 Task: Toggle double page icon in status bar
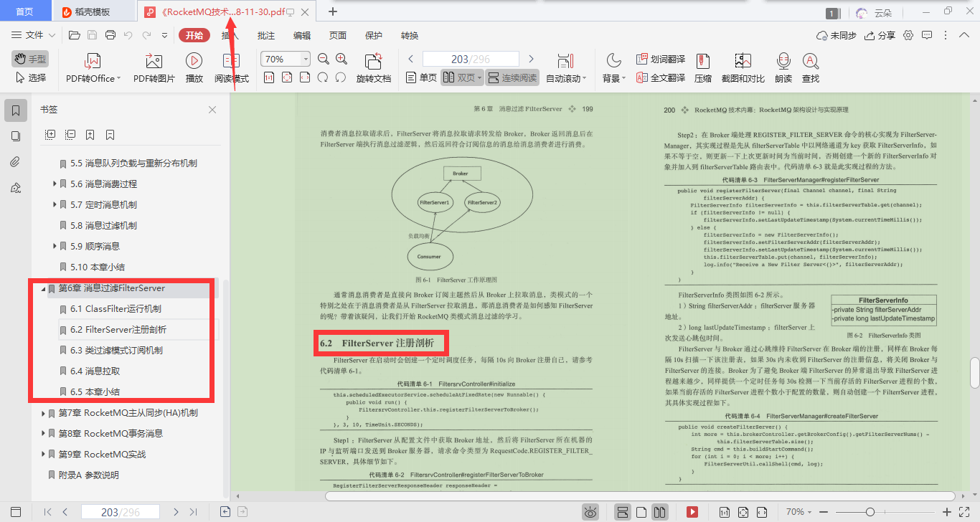[x=660, y=512]
